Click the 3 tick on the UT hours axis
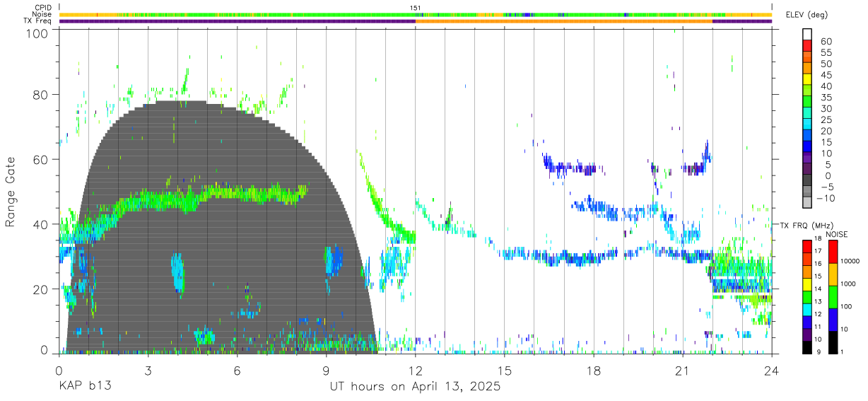868x401 pixels. point(148,371)
